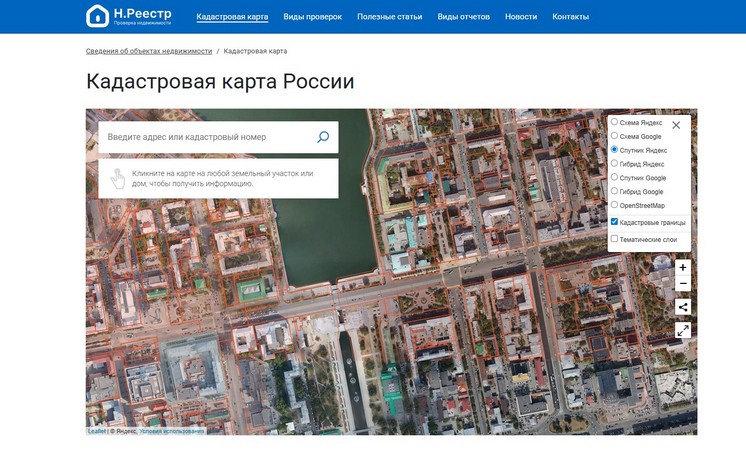This screenshot has height=452, width=746.
Task: Zoom in the map with plus button
Action: click(682, 268)
